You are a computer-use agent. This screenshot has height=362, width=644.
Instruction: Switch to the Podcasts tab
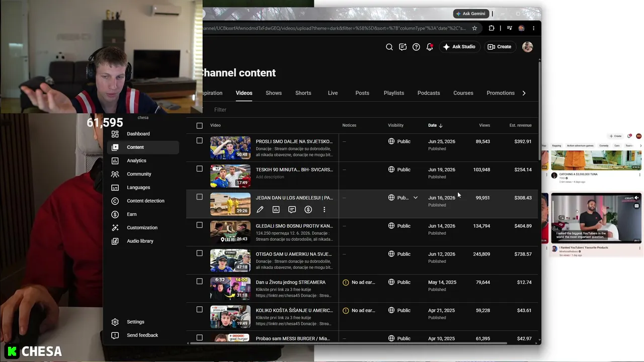(429, 93)
